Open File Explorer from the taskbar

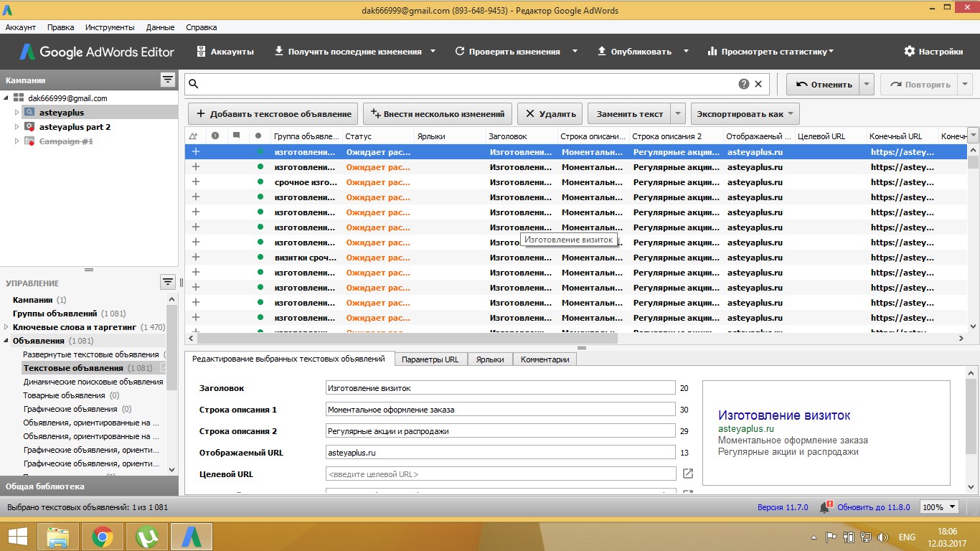pyautogui.click(x=57, y=536)
